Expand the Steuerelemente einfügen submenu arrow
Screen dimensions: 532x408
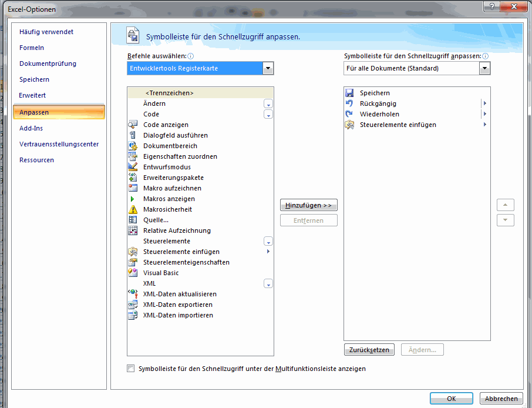click(268, 252)
